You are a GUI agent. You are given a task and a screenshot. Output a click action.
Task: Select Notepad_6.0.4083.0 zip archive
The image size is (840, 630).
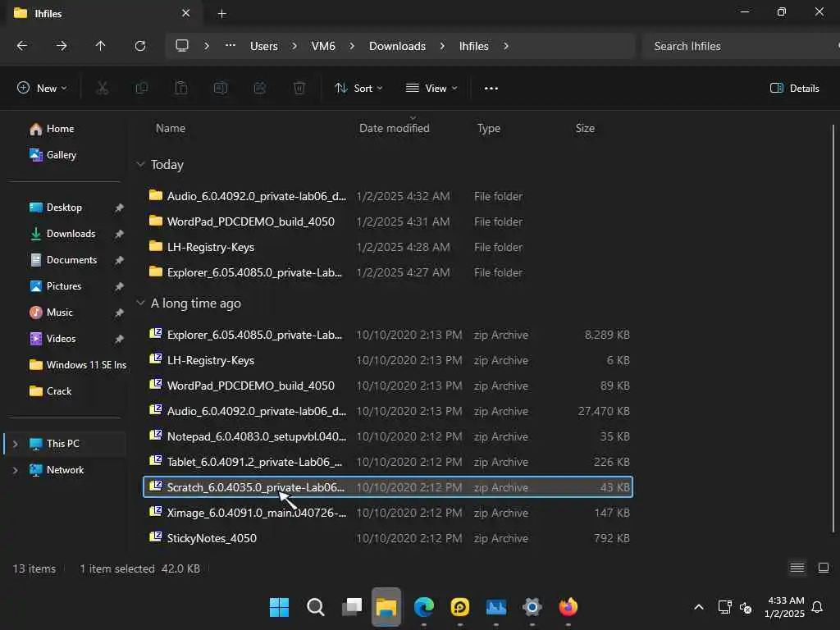[388, 436]
